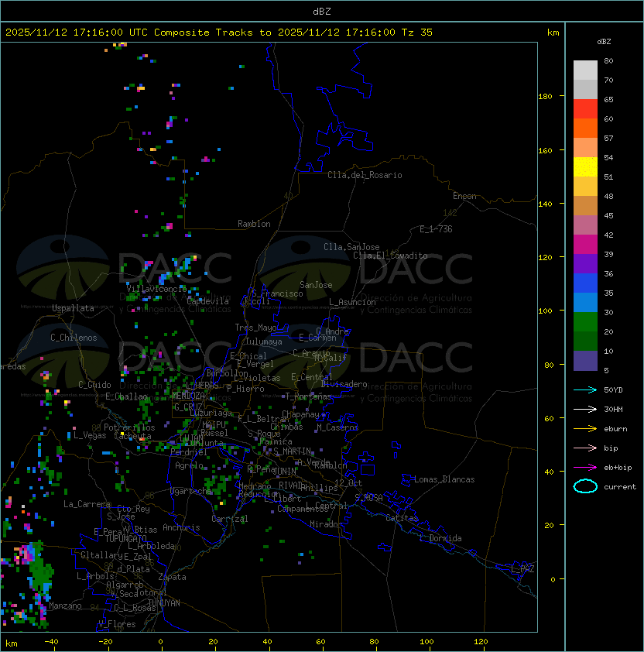Click the TUNUYAN map label

tap(164, 603)
